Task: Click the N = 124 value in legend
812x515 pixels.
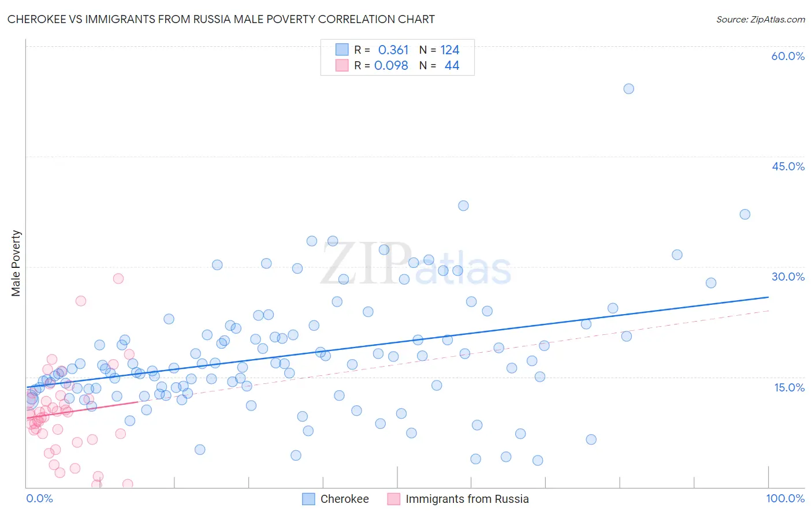Action: (439, 50)
